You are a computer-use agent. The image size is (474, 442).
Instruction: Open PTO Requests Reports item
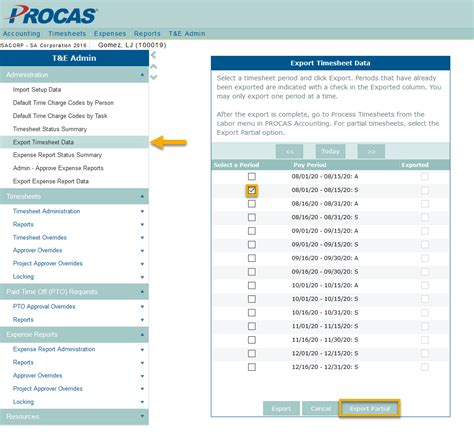pos(23,320)
